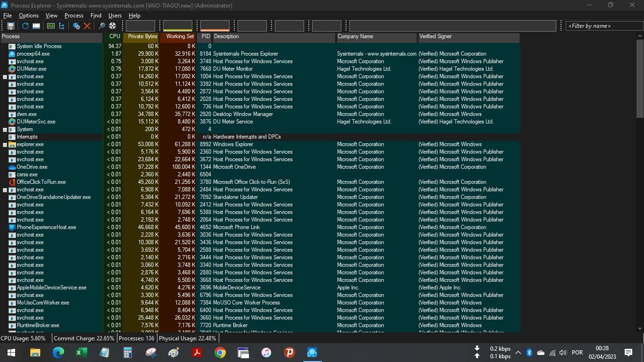Image resolution: width=644 pixels, height=362 pixels.
Task: Click the Refresh Now toolbar icon
Action: coord(25,26)
